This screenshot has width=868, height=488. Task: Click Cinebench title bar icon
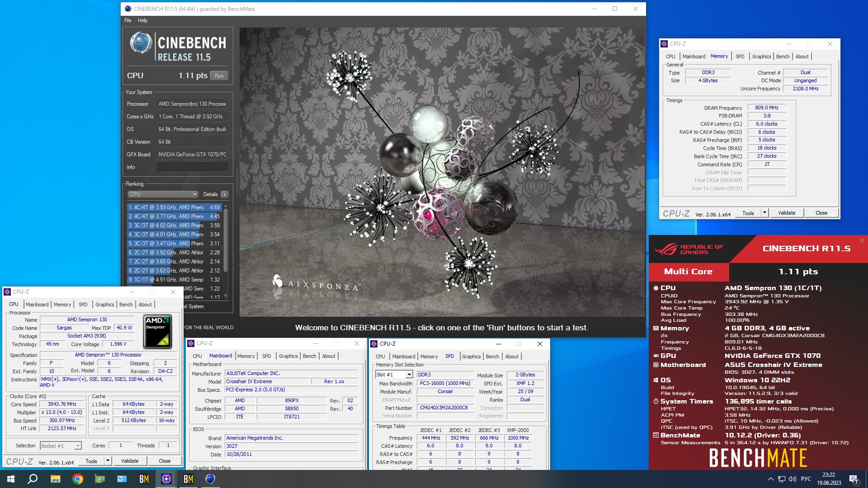tap(128, 9)
